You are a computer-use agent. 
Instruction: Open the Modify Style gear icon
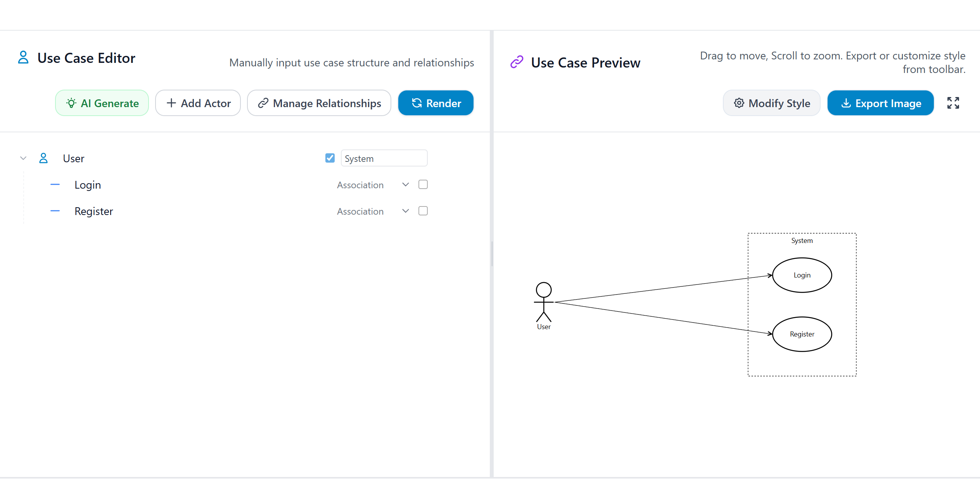[739, 103]
